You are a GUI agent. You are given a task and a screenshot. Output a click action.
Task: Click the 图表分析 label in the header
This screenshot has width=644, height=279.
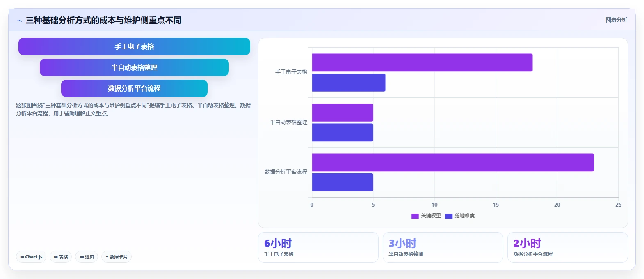(x=616, y=20)
